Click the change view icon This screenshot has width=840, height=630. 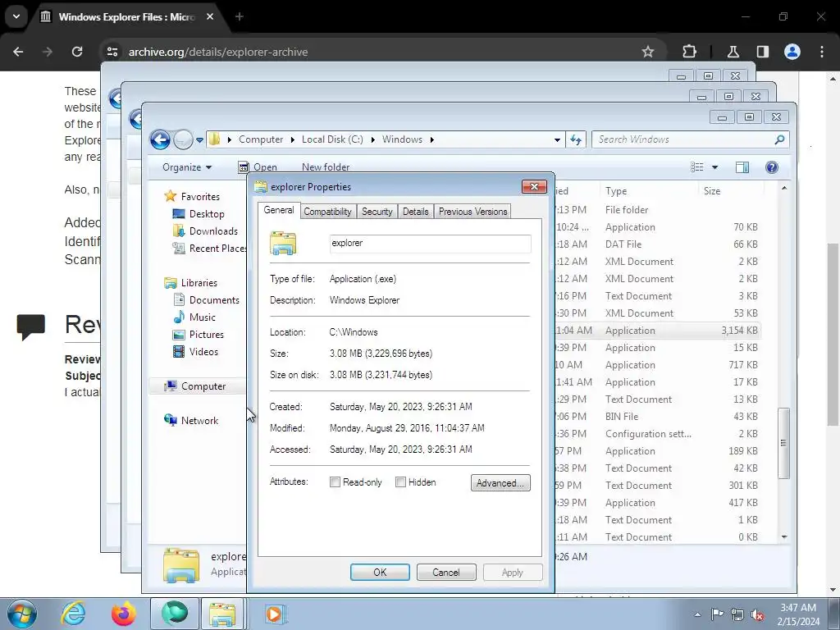[697, 167]
